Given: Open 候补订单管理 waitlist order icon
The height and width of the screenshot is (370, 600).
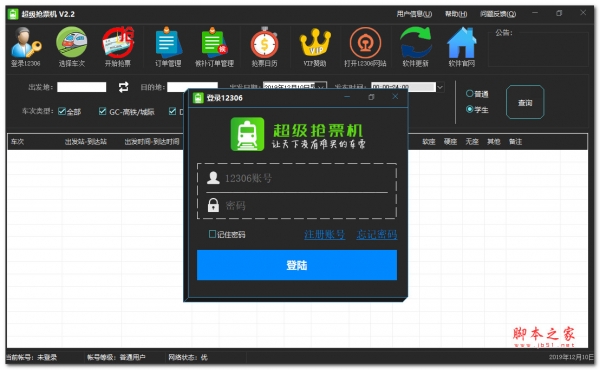Looking at the screenshot, I should pos(214,47).
